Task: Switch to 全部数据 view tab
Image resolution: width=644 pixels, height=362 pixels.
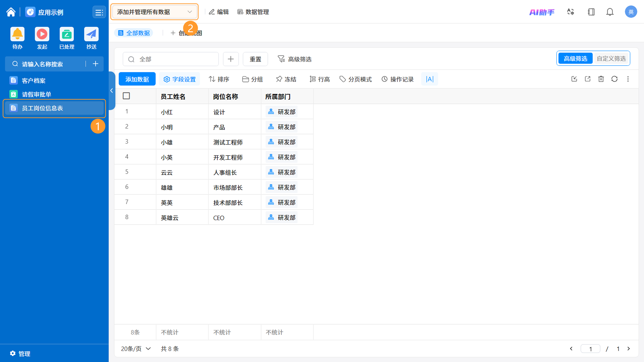Action: [x=134, y=33]
